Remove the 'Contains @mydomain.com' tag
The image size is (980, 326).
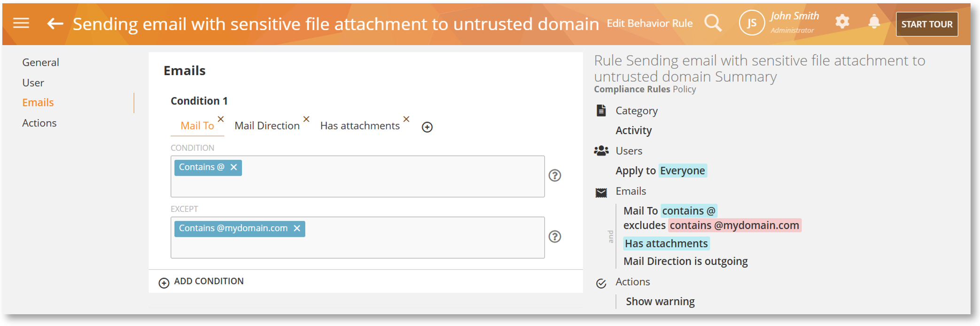[297, 228]
